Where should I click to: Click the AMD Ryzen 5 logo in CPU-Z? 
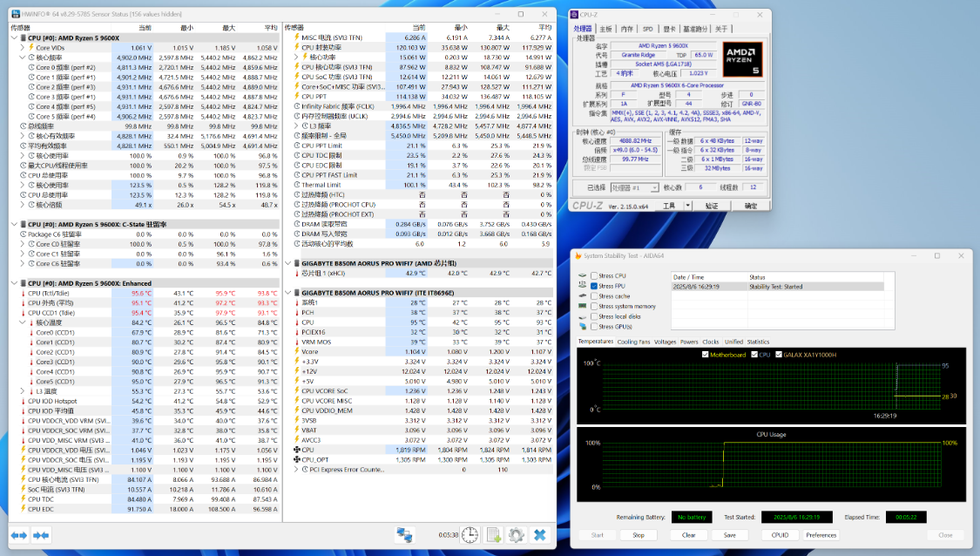tap(741, 59)
